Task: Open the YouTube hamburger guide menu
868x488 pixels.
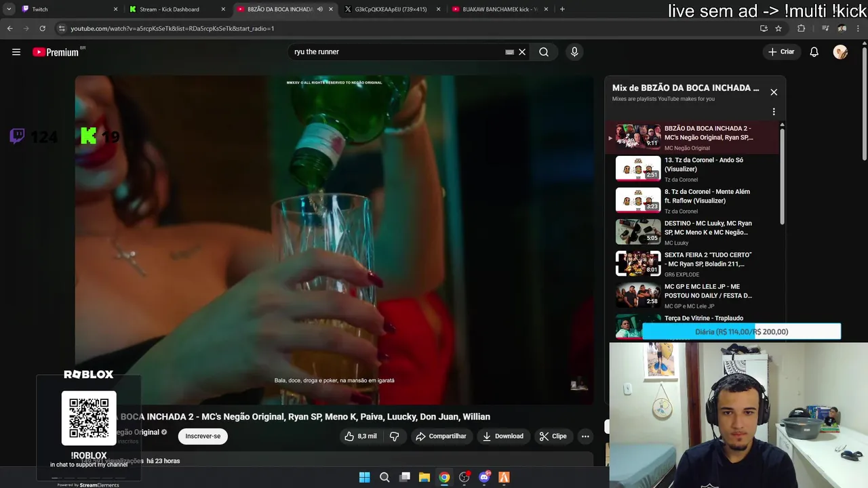Action: [16, 52]
